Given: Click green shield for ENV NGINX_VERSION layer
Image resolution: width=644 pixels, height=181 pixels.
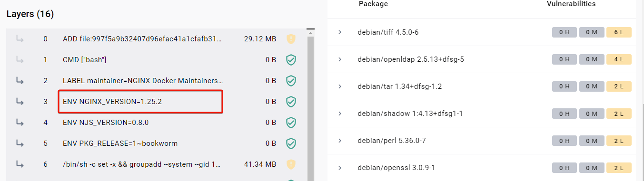Looking at the screenshot, I should click(291, 102).
